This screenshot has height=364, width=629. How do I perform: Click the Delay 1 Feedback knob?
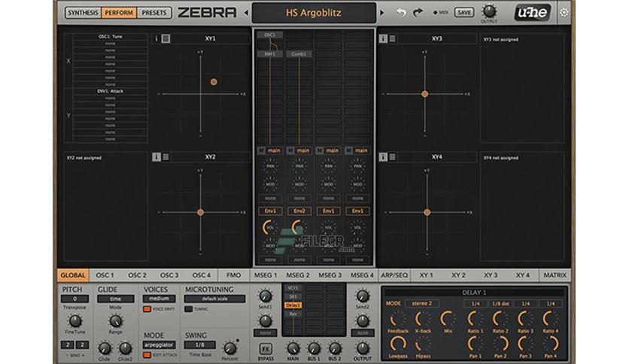(397, 320)
